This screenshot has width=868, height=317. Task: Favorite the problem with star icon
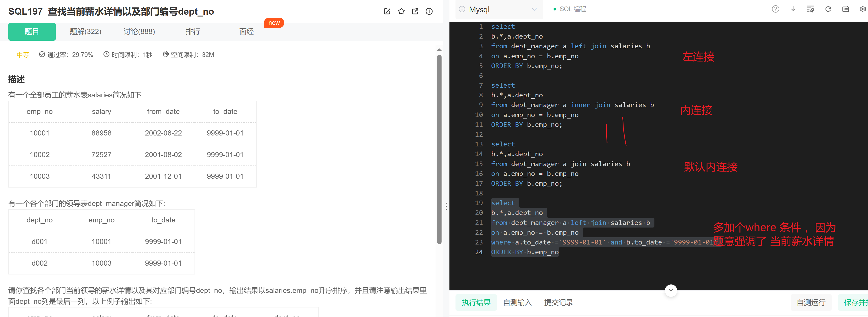[x=401, y=11]
